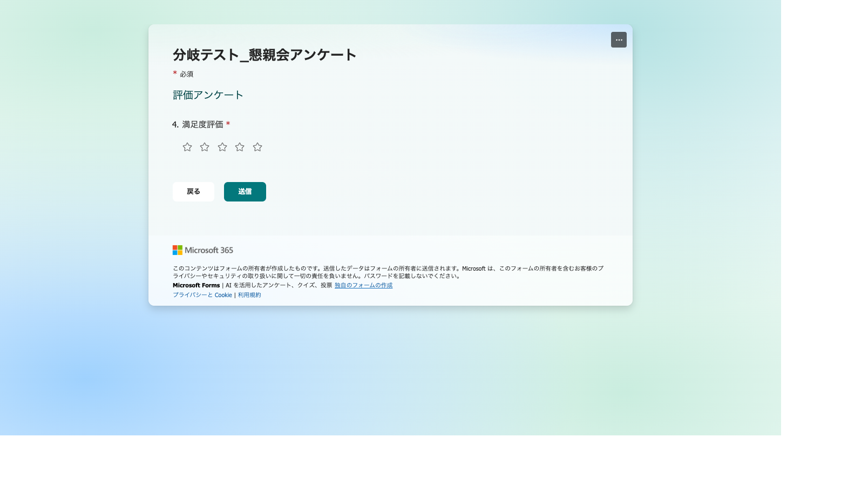Select the second star rating
The height and width of the screenshot is (484, 868).
[x=205, y=147]
